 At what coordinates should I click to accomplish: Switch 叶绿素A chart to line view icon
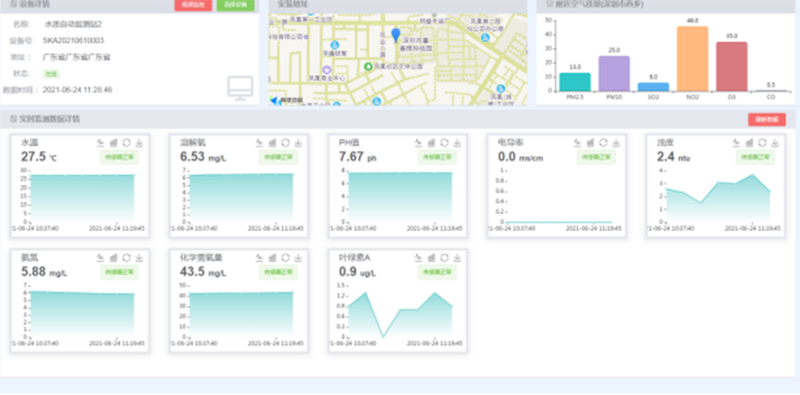(x=418, y=258)
